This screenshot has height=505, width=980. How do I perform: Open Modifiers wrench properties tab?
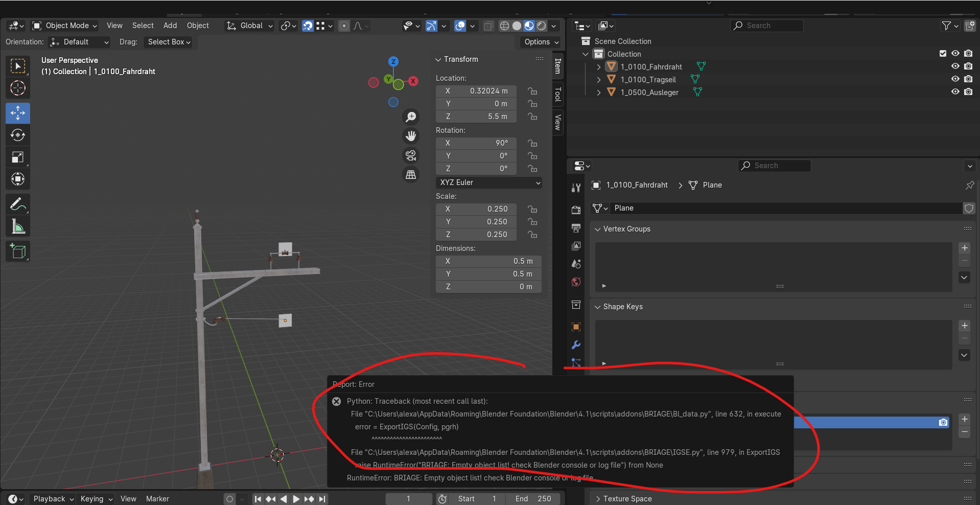click(x=576, y=345)
